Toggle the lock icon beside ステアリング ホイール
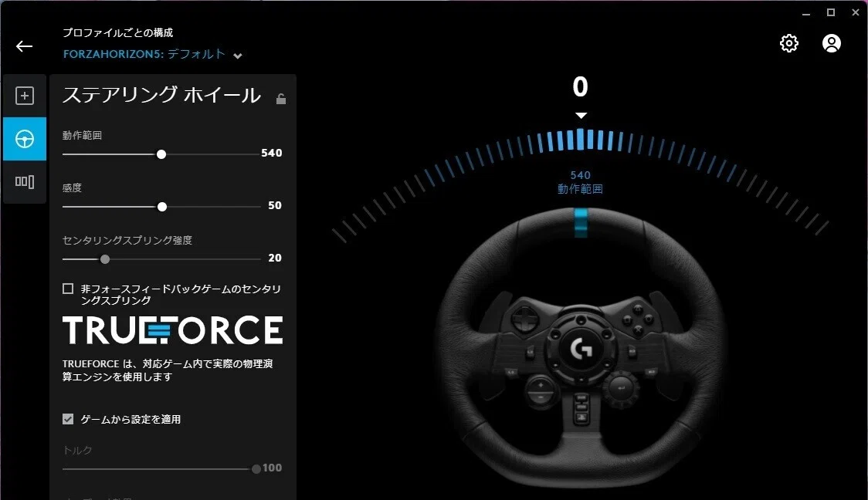This screenshot has width=868, height=500. [x=281, y=99]
